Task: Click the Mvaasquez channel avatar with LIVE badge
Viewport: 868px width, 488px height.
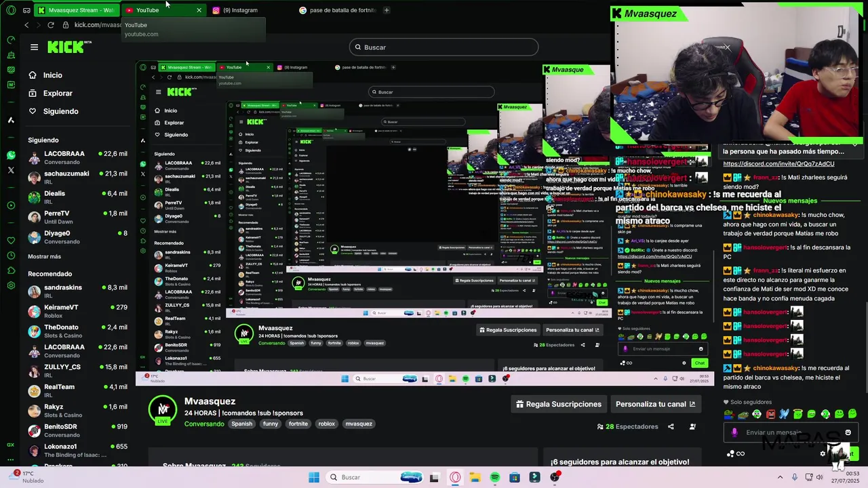Action: pos(163,410)
